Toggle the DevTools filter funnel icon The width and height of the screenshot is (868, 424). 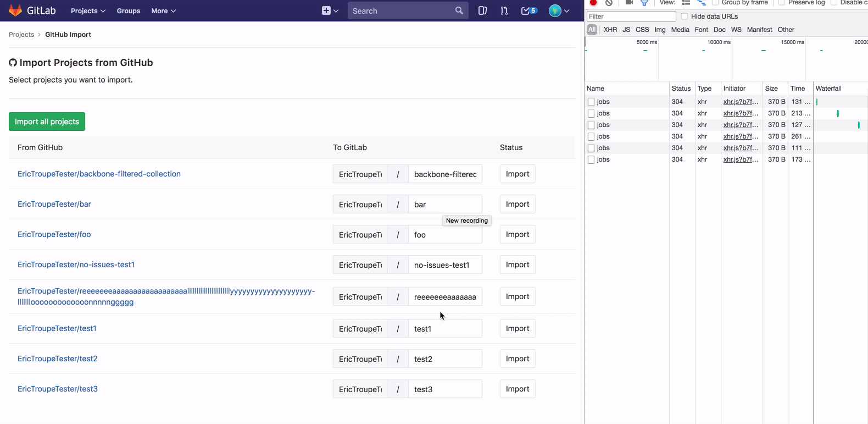(644, 3)
